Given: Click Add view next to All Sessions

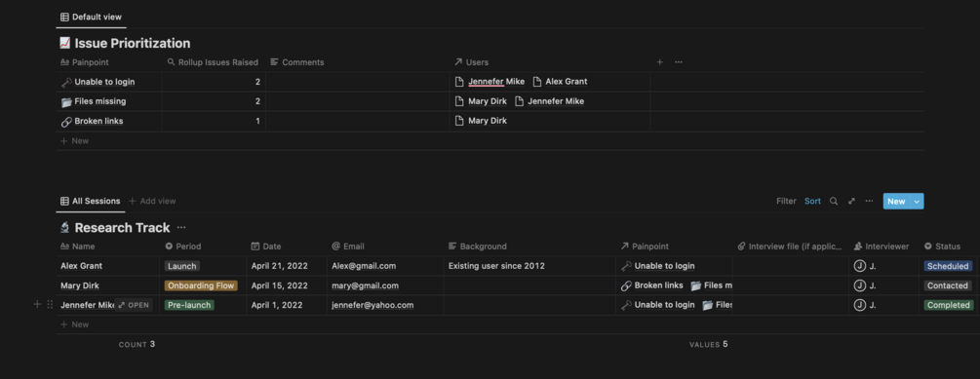Looking at the screenshot, I should coord(152,201).
